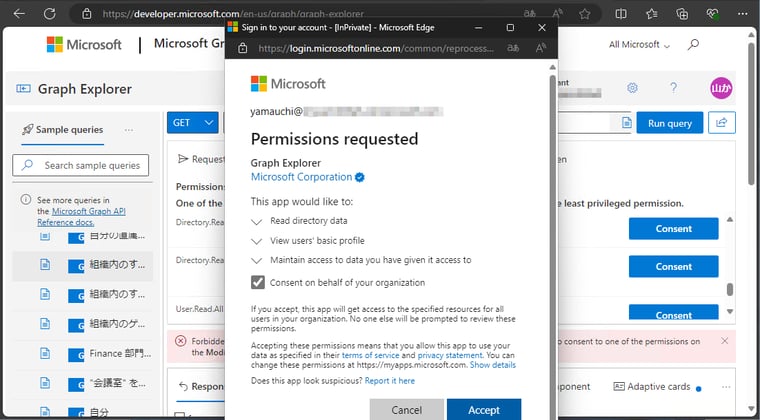This screenshot has height=420, width=760.
Task: Click the up arrow of the permissions list scrollbar
Action: pos(730,219)
